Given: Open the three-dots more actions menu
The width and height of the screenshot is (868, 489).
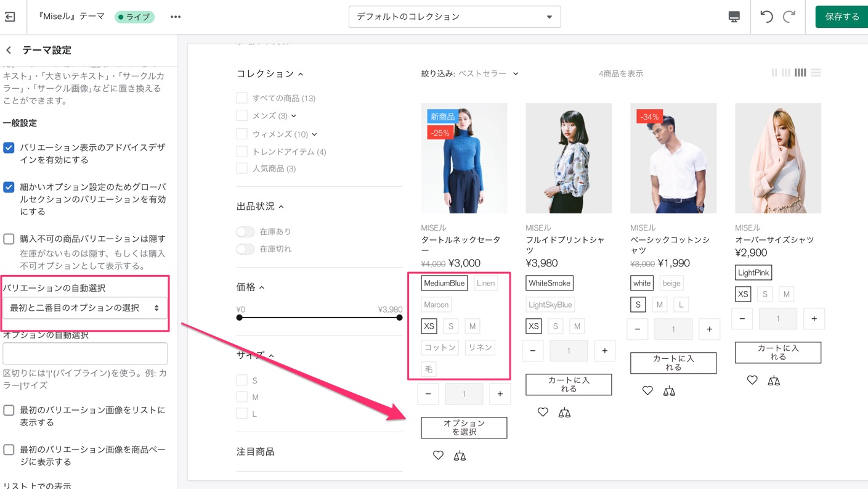Looking at the screenshot, I should (176, 17).
